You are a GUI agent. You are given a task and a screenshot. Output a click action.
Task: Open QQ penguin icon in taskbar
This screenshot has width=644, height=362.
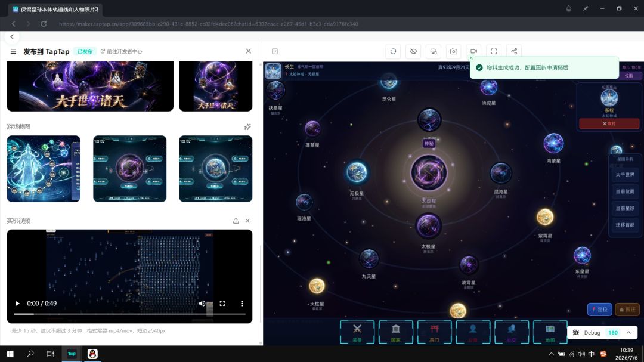pos(92,354)
